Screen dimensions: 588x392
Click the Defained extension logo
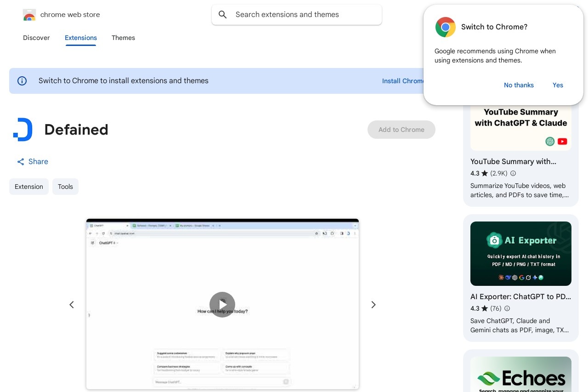click(x=23, y=130)
